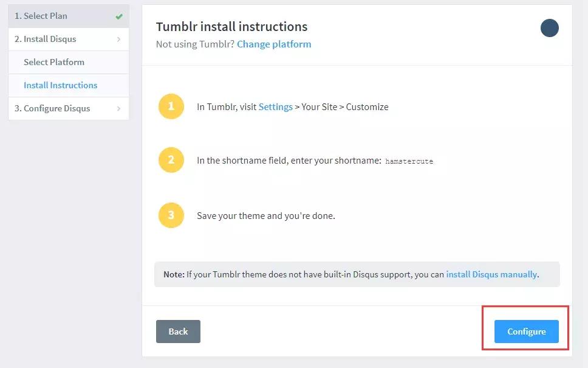
Task: Expand the chevron beside Configure Disqus
Action: coord(118,109)
